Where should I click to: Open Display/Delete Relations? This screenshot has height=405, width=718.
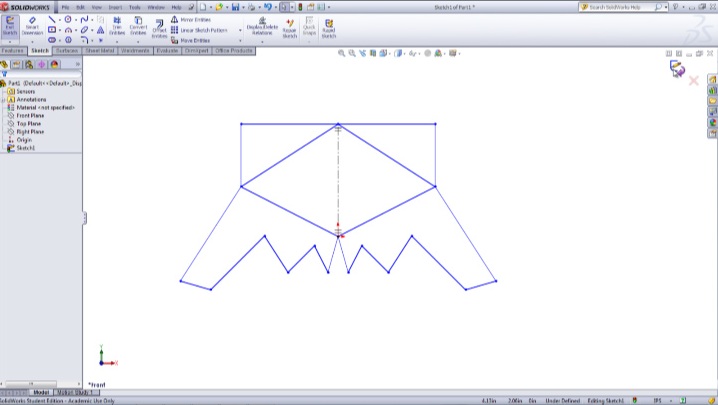(x=262, y=27)
